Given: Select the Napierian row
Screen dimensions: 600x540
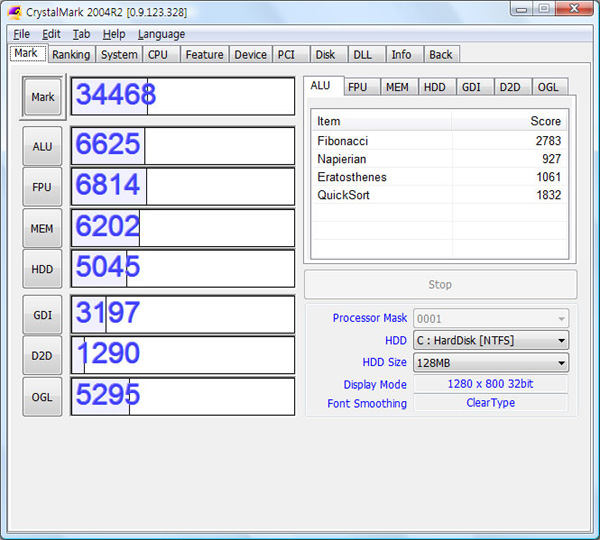Looking at the screenshot, I should (439, 159).
